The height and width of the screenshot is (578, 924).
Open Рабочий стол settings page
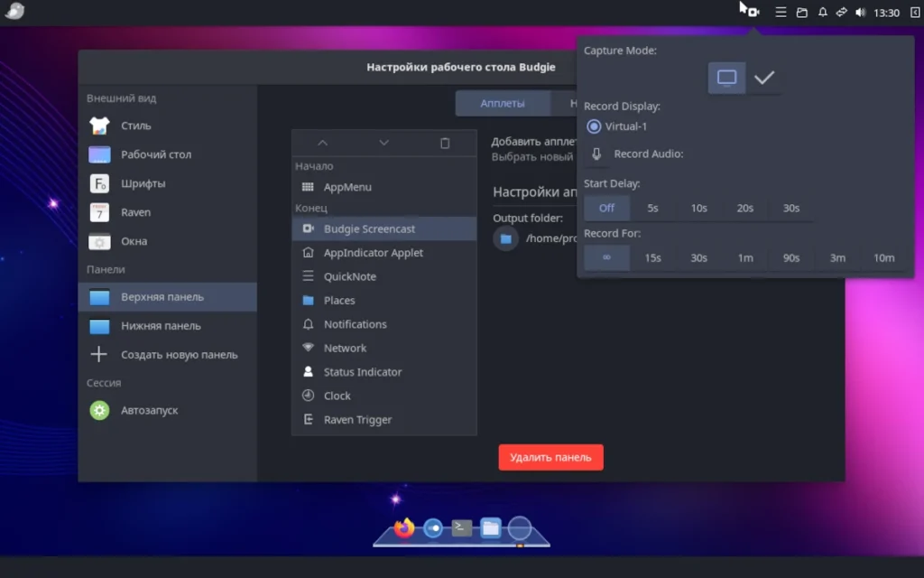(167, 154)
